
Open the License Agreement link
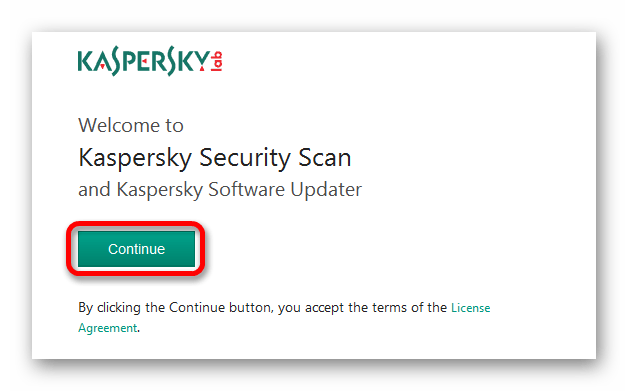[471, 308]
